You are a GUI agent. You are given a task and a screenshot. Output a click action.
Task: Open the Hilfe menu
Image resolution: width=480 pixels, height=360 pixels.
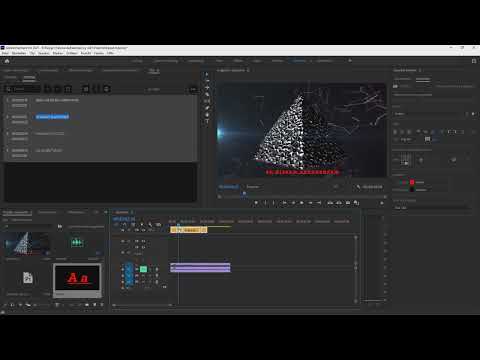point(110,53)
